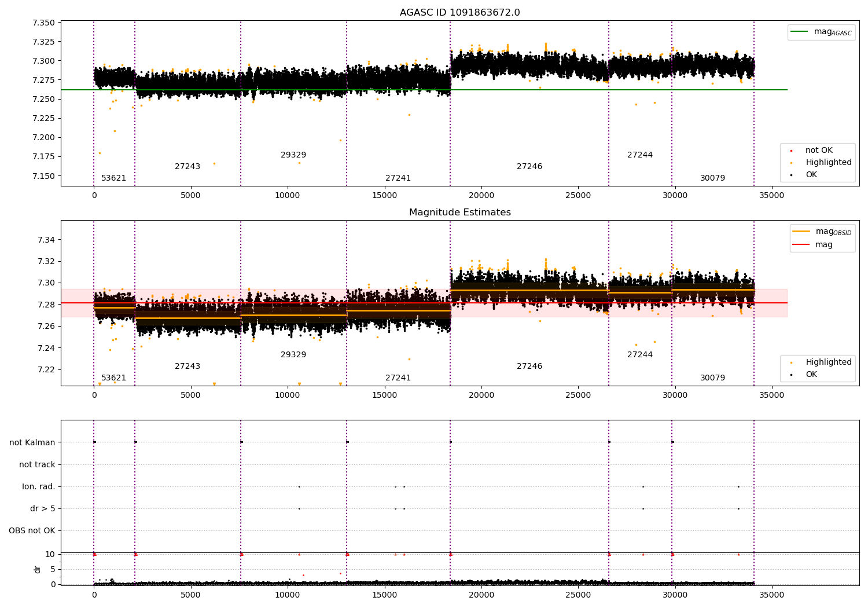Click OBSID label 27244 in the top plot

click(640, 155)
